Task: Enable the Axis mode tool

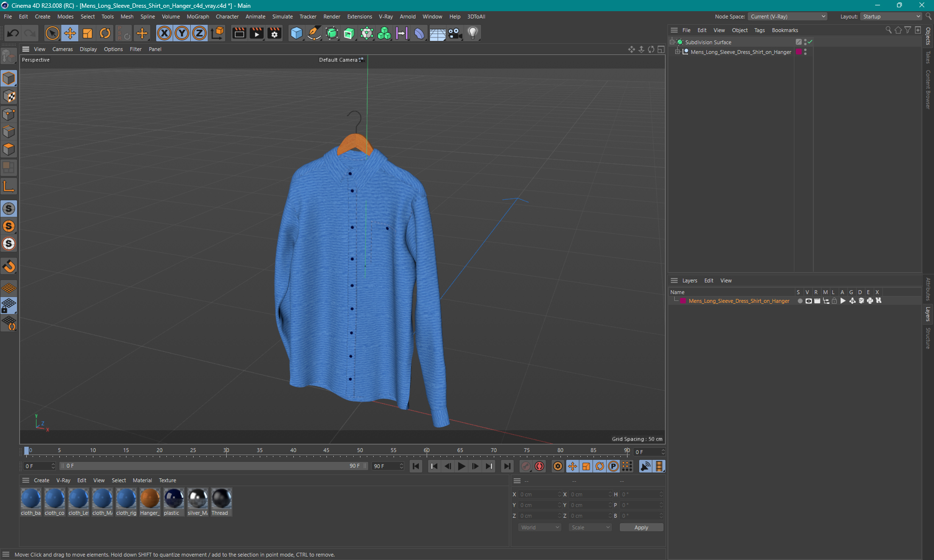Action: pos(9,186)
